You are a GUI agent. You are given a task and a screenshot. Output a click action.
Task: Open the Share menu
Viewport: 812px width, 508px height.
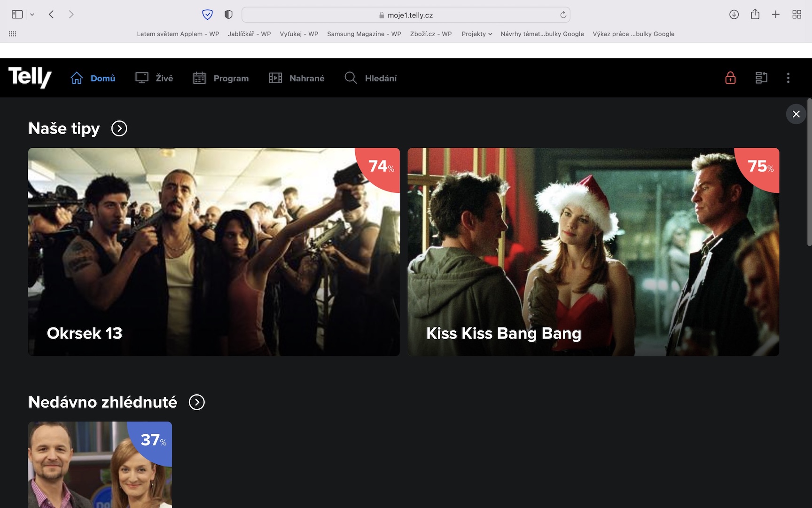[755, 15]
